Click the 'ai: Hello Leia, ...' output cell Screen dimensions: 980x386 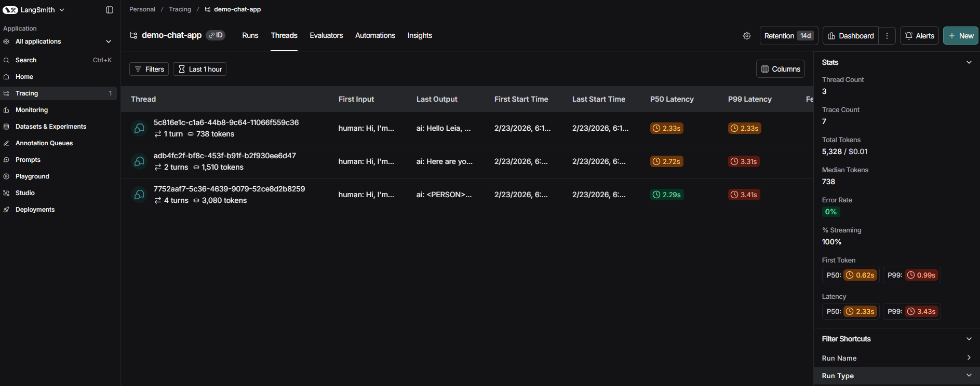444,128
